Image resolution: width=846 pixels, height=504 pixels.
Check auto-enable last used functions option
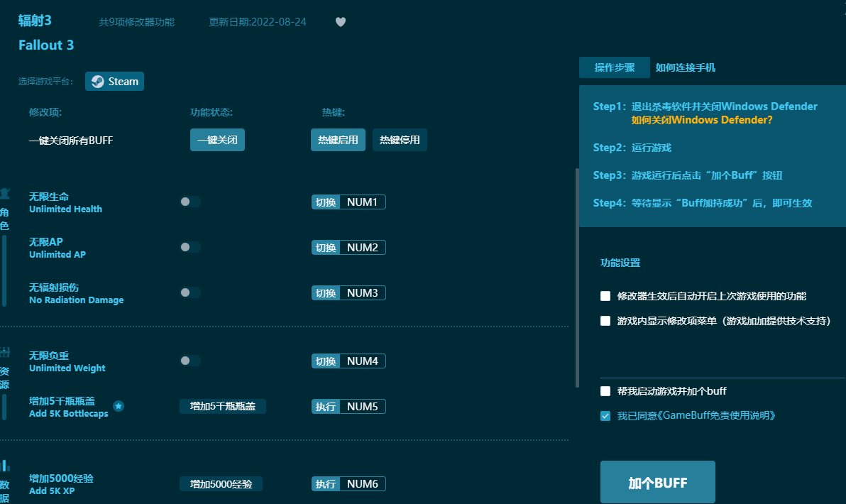click(x=605, y=296)
